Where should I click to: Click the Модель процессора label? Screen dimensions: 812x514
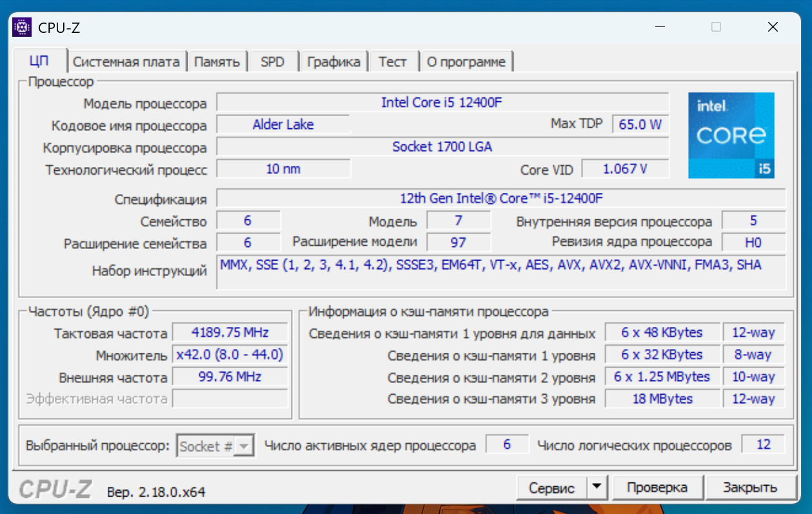tap(145, 104)
